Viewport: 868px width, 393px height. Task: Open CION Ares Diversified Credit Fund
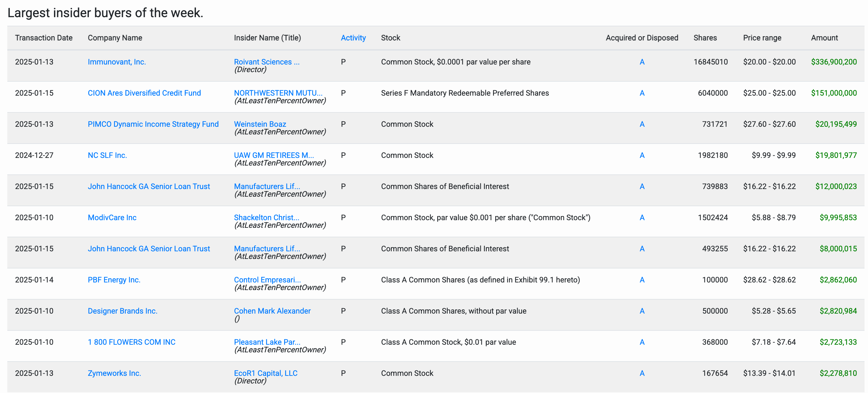coord(144,93)
